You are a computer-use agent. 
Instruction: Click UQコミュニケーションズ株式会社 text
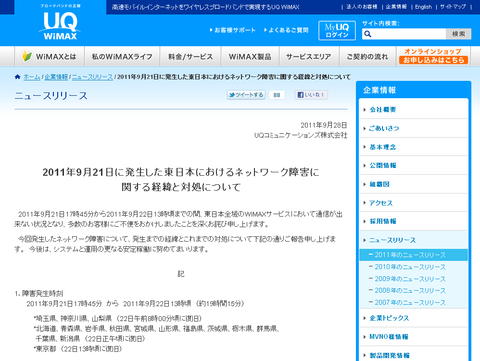[x=301, y=135]
